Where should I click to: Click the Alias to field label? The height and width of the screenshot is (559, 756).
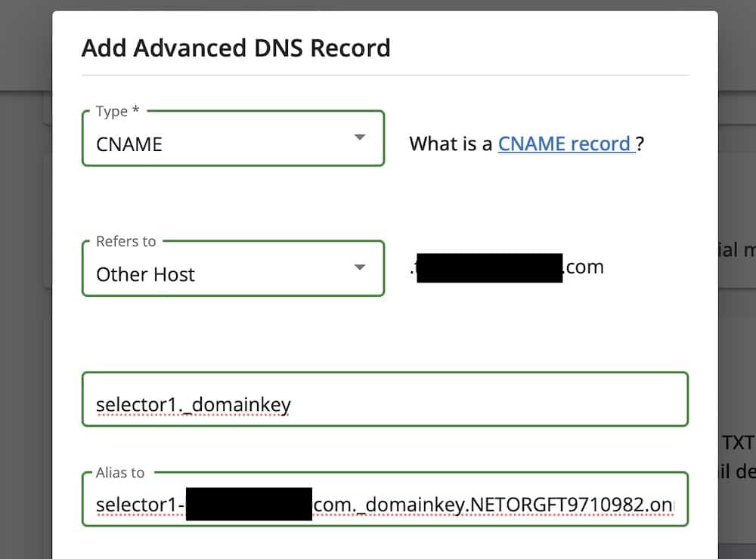tap(120, 472)
